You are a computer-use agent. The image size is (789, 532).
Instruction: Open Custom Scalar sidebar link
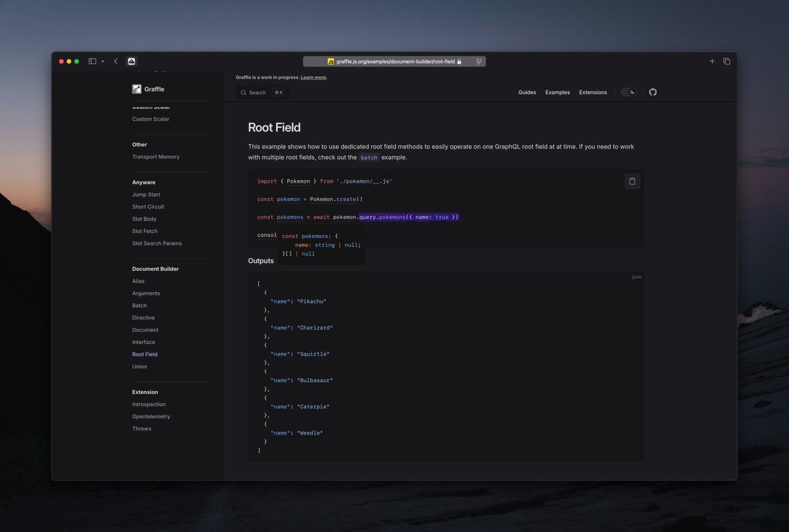click(151, 119)
